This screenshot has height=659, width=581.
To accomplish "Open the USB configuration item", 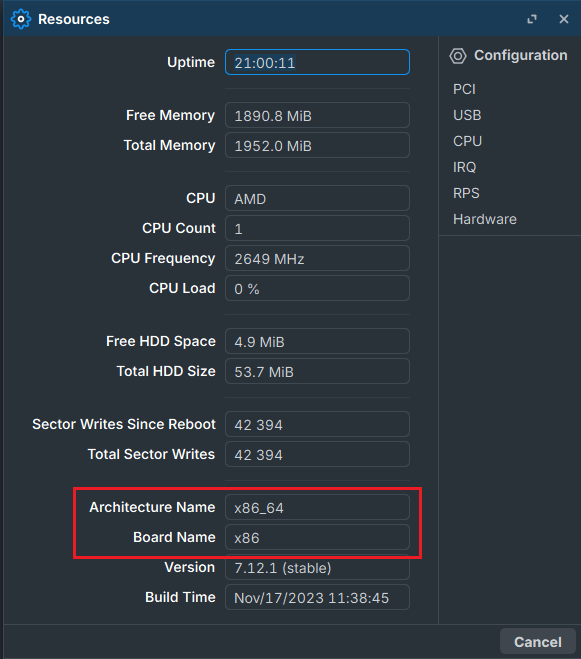I will tap(467, 115).
